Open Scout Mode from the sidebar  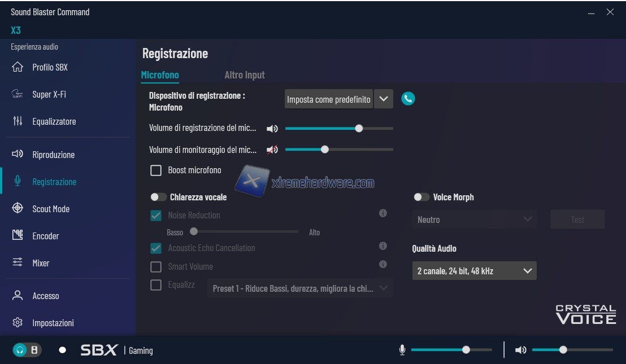point(51,209)
